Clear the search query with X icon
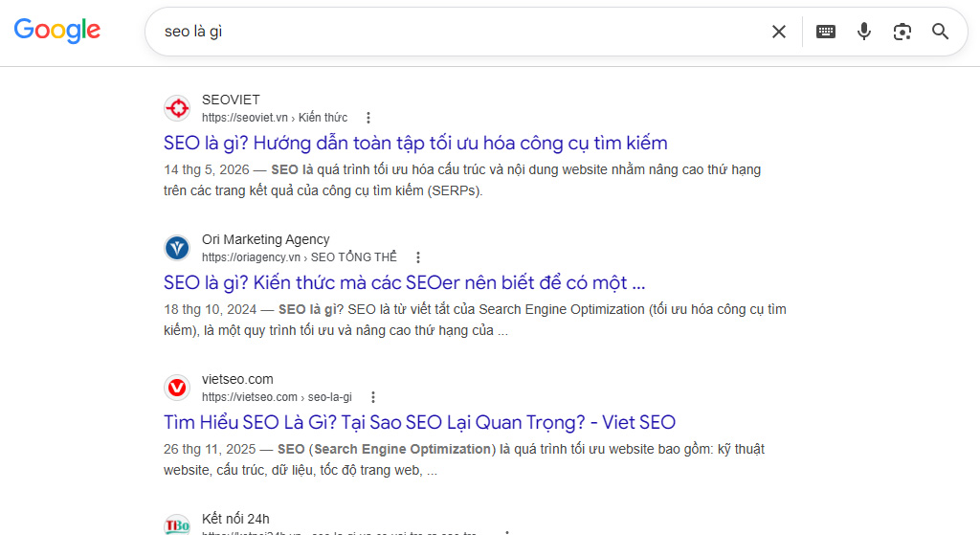This screenshot has width=980, height=535. 779,32
